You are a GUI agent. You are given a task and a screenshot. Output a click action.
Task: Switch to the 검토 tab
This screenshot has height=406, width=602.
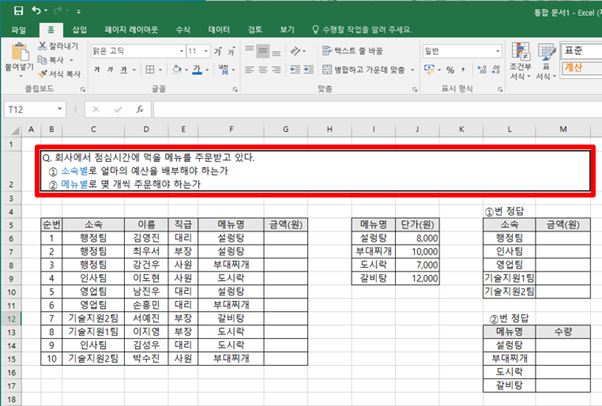255,30
